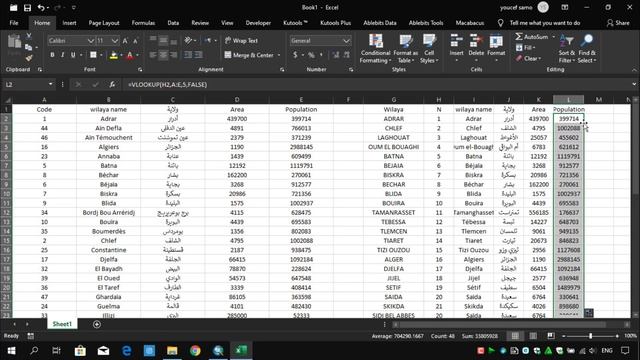The width and height of the screenshot is (640, 360).
Task: Switch to Page Layout view in the status bar
Action: [533, 336]
